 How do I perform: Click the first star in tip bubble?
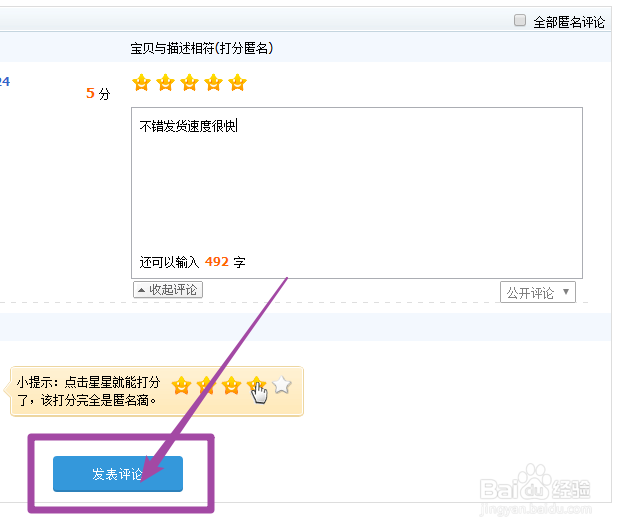click(x=182, y=386)
